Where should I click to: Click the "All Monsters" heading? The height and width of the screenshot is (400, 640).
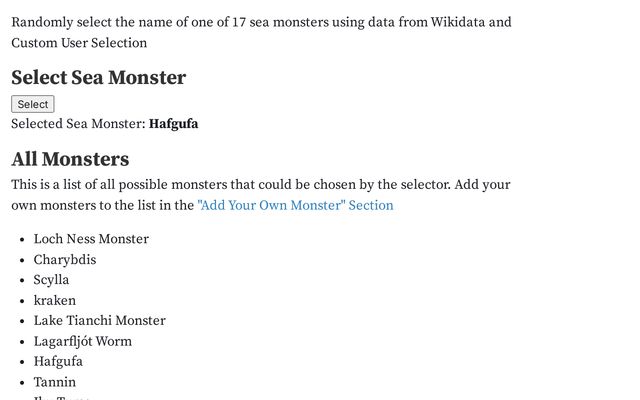70,159
